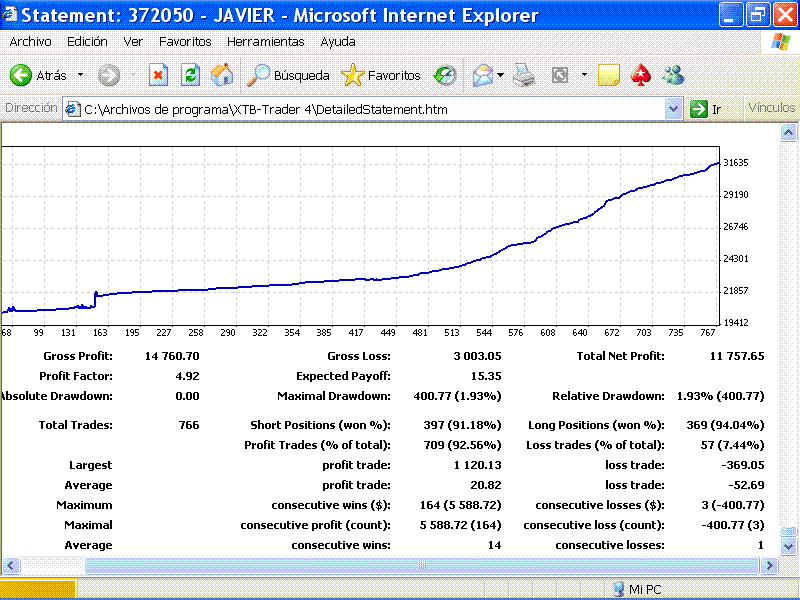
Task: Click the chart y-axis label 31635
Action: pyautogui.click(x=736, y=163)
